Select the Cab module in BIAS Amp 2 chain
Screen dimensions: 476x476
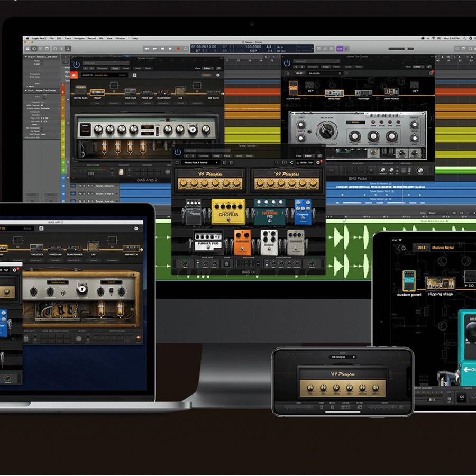point(180,92)
